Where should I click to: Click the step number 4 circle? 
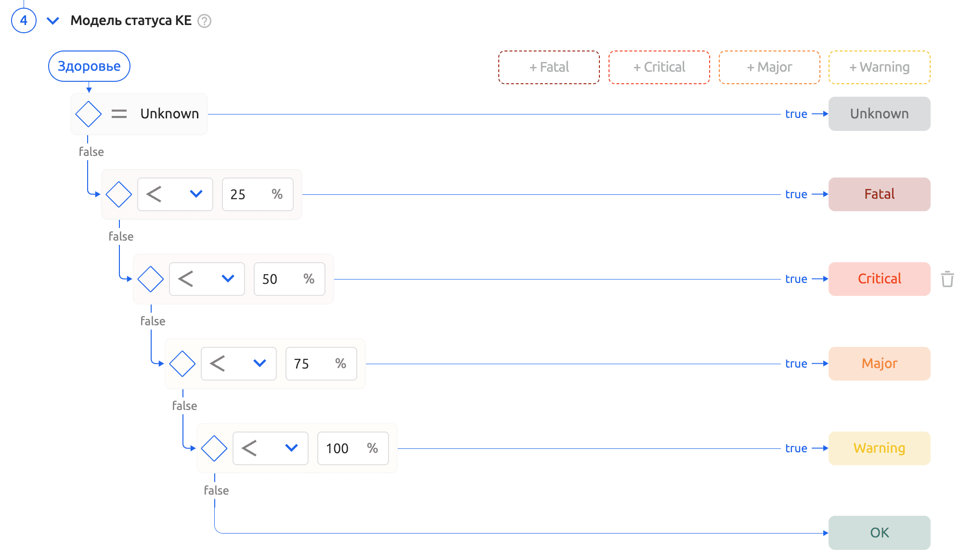[24, 21]
